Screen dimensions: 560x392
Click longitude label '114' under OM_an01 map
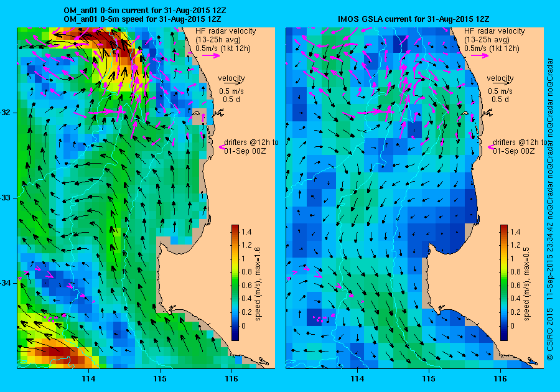point(88,379)
